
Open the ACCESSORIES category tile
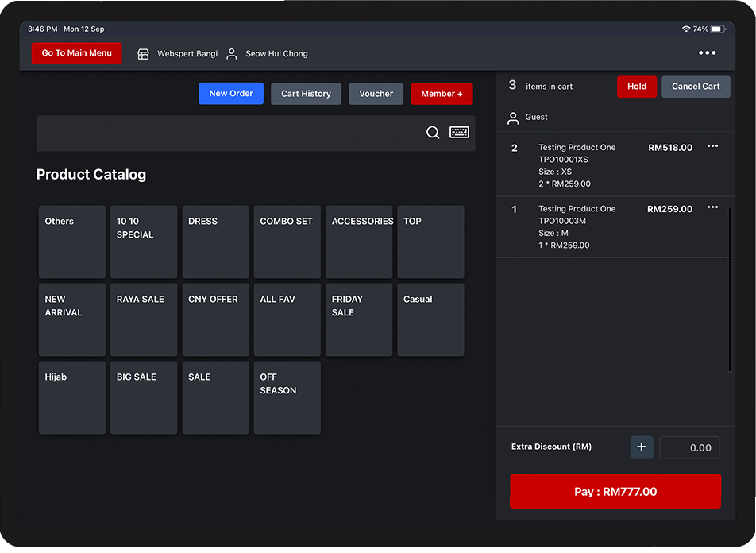pyautogui.click(x=359, y=242)
